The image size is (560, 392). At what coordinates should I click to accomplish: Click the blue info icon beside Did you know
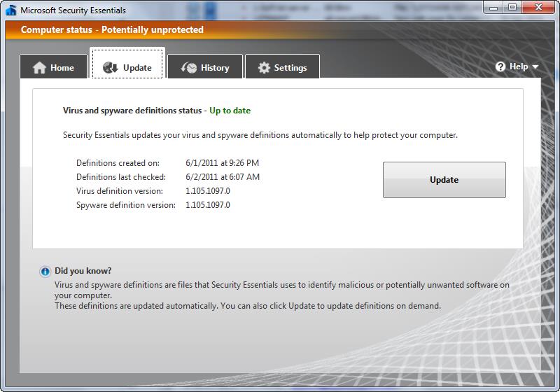tap(45, 272)
